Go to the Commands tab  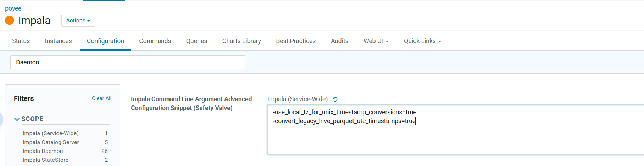[155, 41]
